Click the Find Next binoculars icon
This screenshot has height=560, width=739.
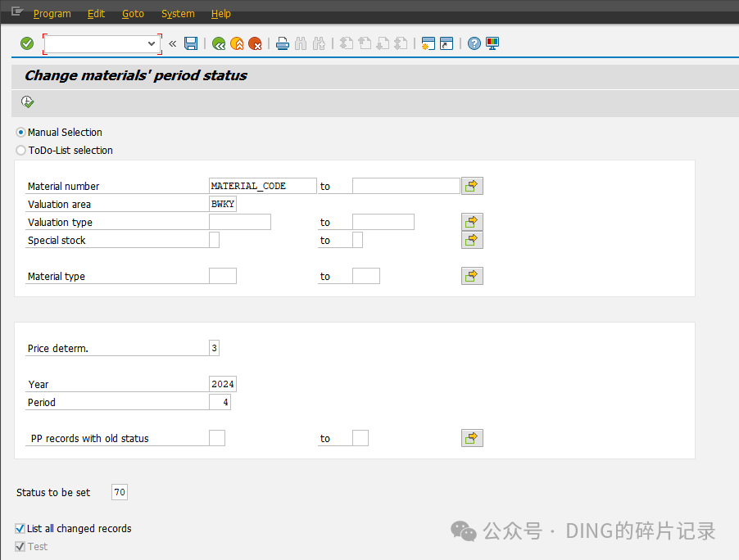click(x=319, y=44)
